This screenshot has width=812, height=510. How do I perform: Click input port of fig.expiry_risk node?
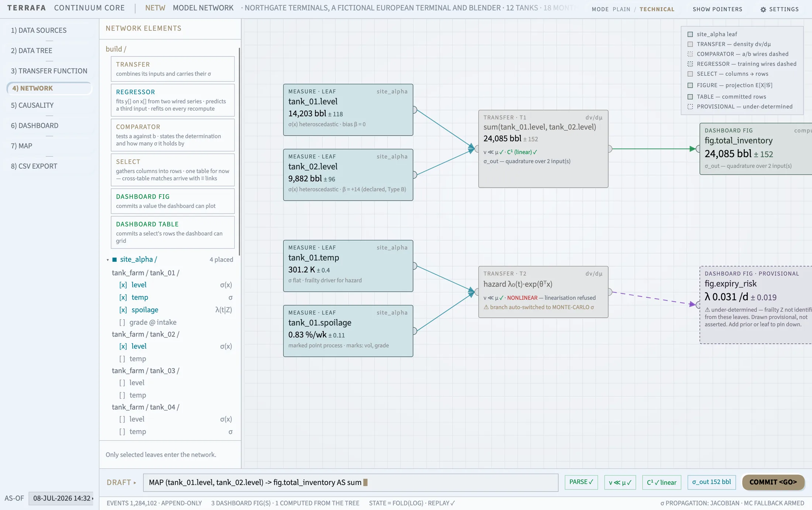698,304
